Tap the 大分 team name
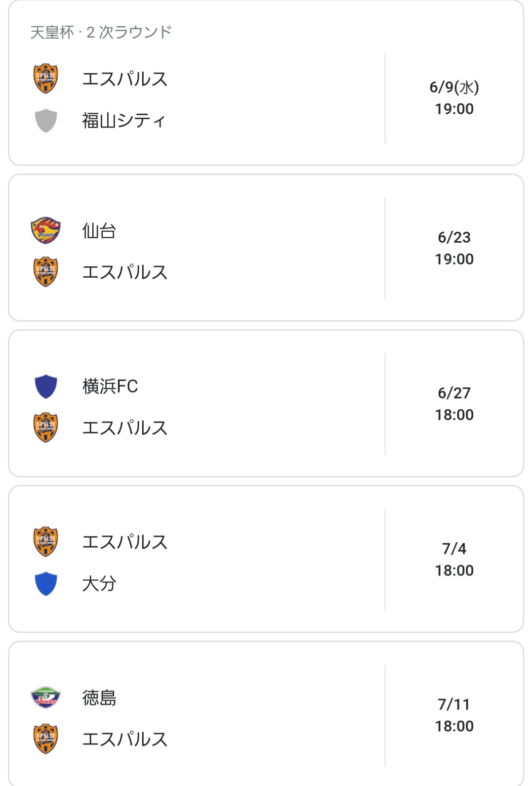Viewport: 532px width, 786px height. pyautogui.click(x=99, y=583)
